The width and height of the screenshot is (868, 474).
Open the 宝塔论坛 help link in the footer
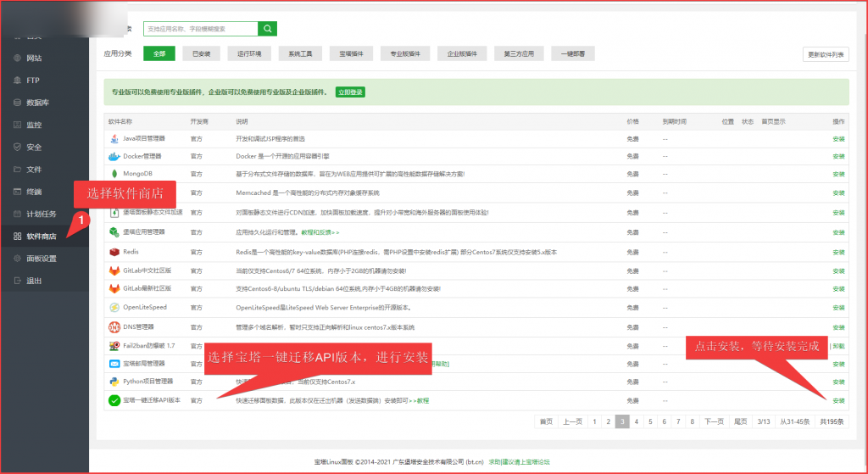click(520, 462)
